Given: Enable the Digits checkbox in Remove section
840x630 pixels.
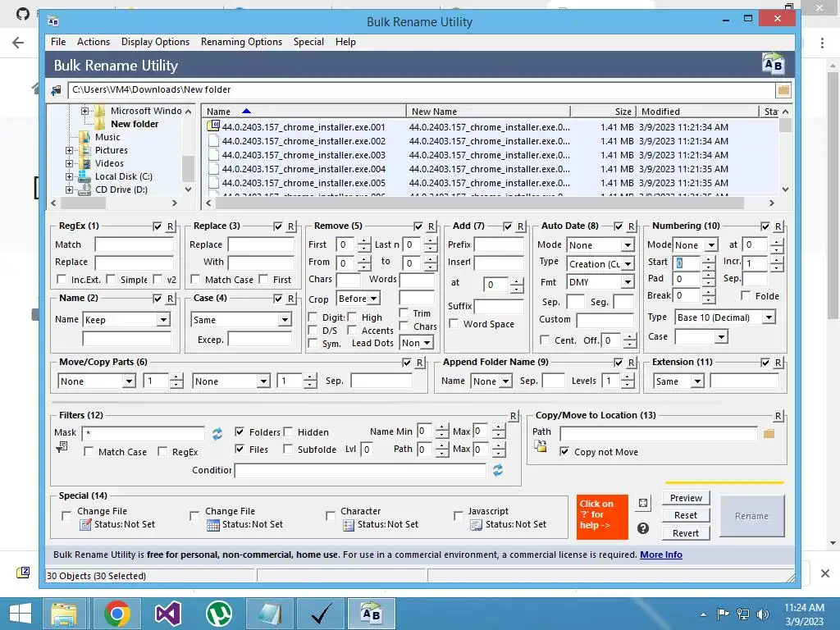Looking at the screenshot, I should click(313, 317).
